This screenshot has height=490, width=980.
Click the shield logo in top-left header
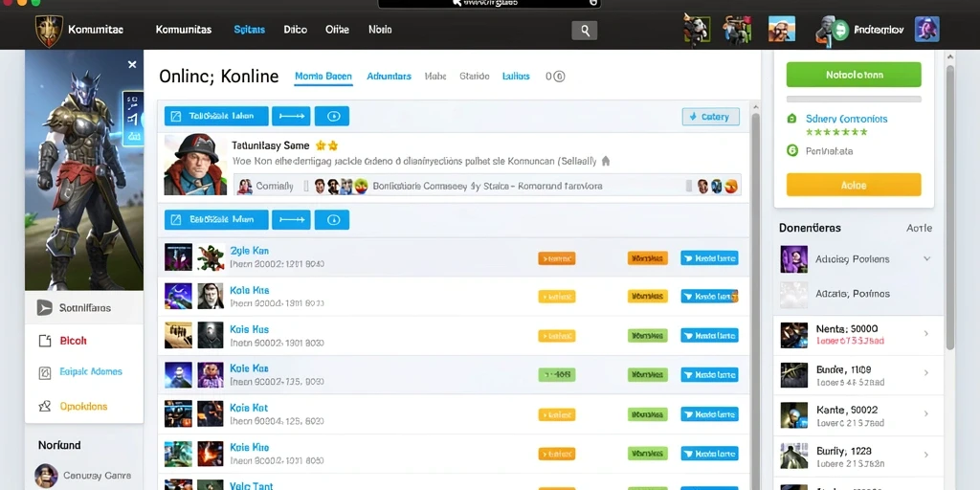tap(48, 30)
